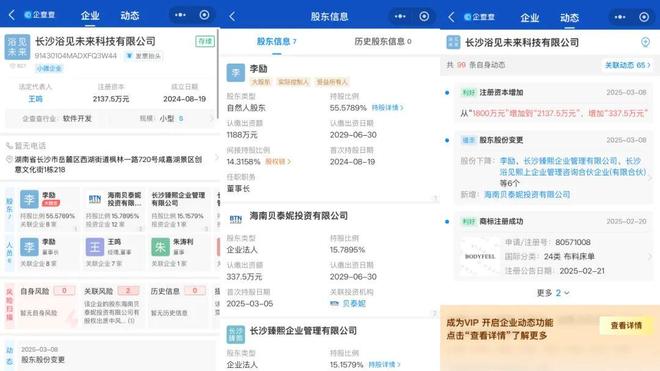The width and height of the screenshot is (660, 371).
Task: Tap target icon on 股东信息 header
Action: click(424, 16)
